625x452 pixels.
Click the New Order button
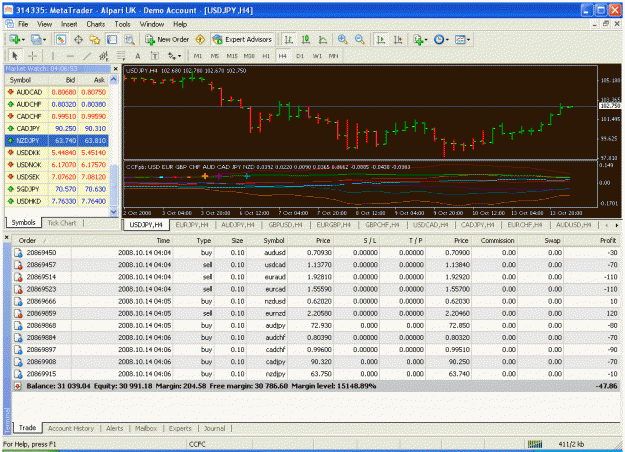pos(167,39)
